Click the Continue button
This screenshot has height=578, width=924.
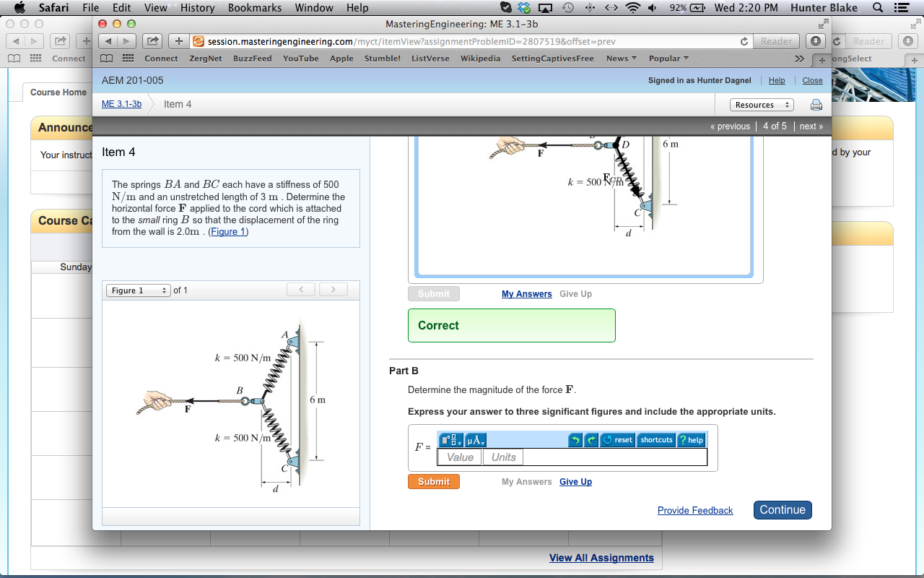click(783, 510)
